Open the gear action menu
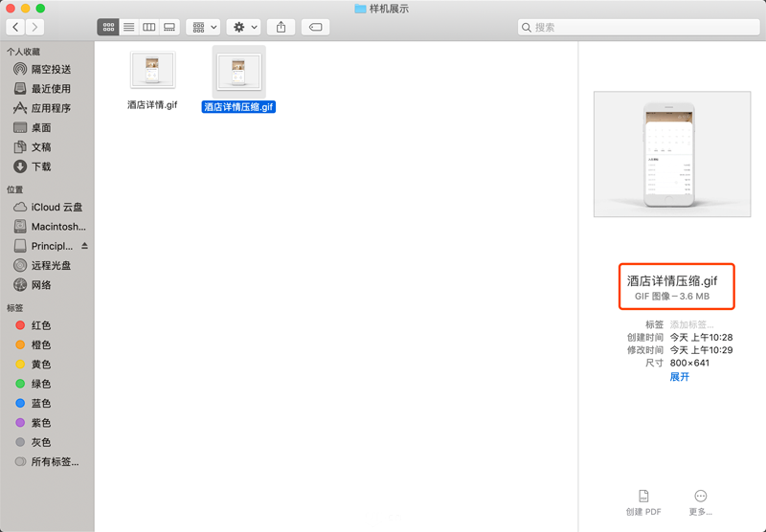This screenshot has width=766, height=532. [x=244, y=28]
